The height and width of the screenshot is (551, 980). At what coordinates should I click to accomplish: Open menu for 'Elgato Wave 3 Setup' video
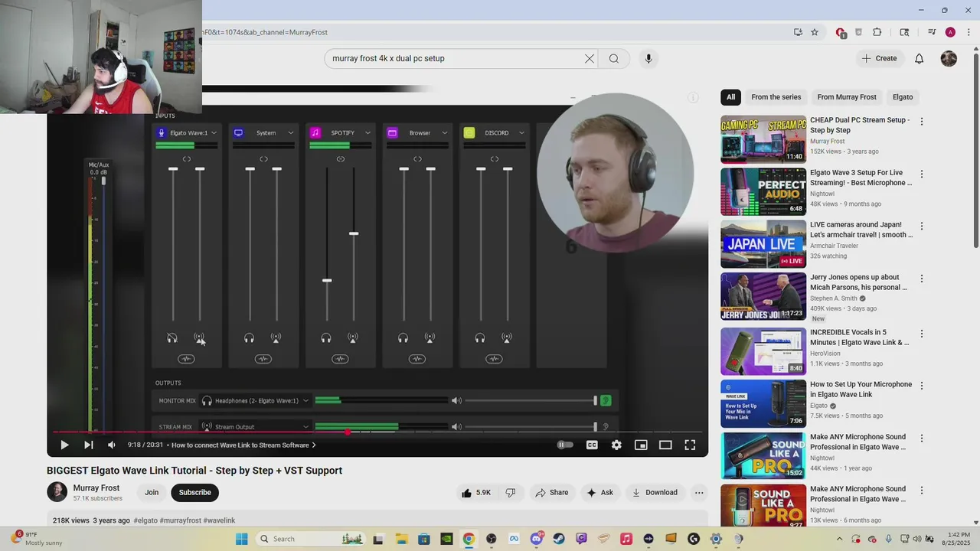pyautogui.click(x=922, y=174)
